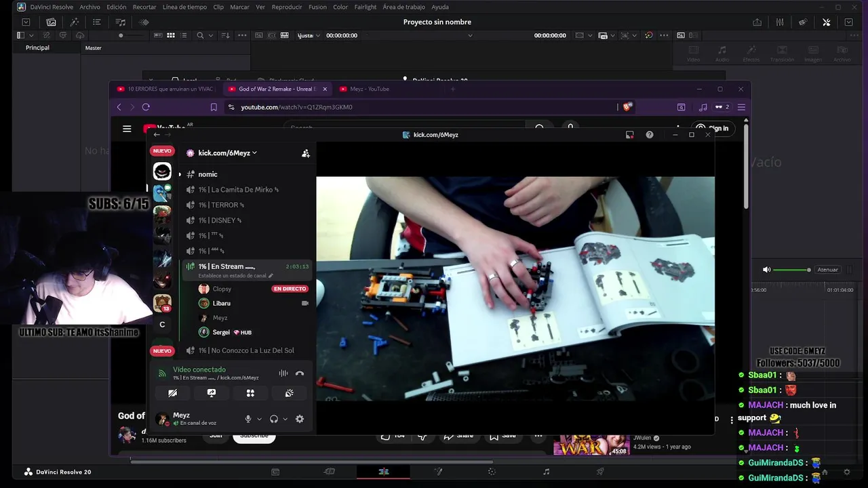The image size is (868, 488).
Task: Toggle Discord microphone mute
Action: tap(248, 419)
